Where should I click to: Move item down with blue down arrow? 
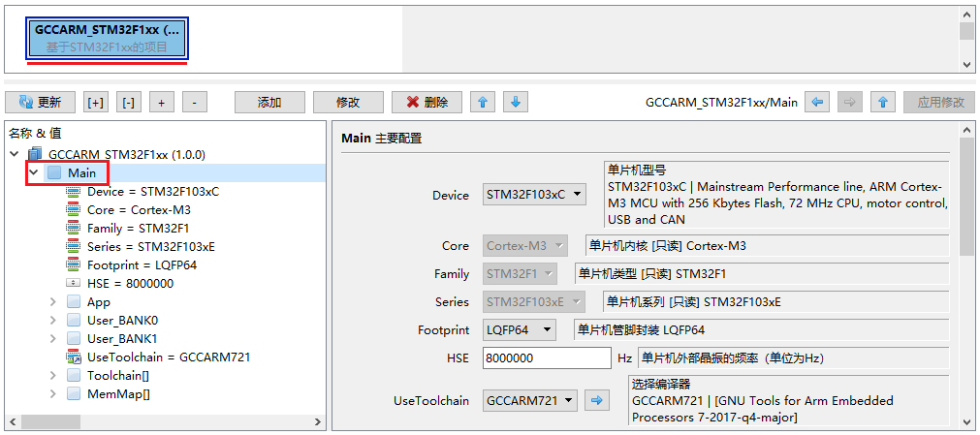pyautogui.click(x=516, y=102)
